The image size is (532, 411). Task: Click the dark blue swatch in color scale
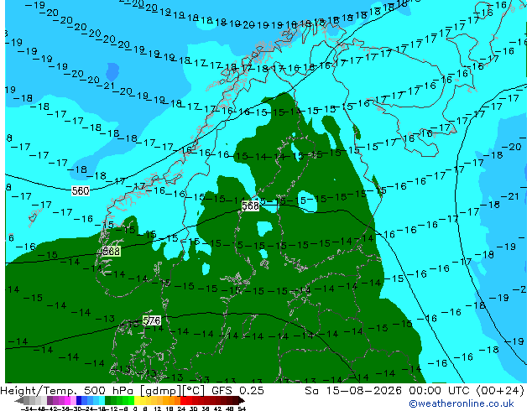79,400
